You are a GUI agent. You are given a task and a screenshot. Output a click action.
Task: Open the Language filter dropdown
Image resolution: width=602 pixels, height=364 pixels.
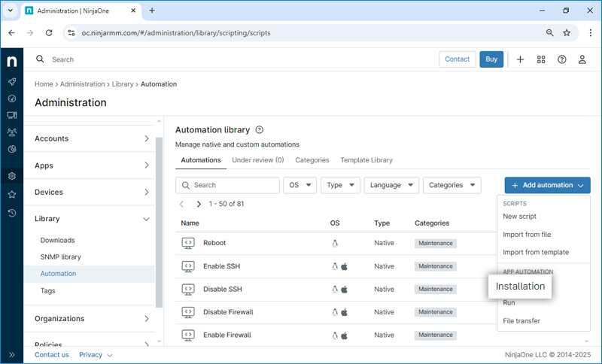(x=391, y=185)
